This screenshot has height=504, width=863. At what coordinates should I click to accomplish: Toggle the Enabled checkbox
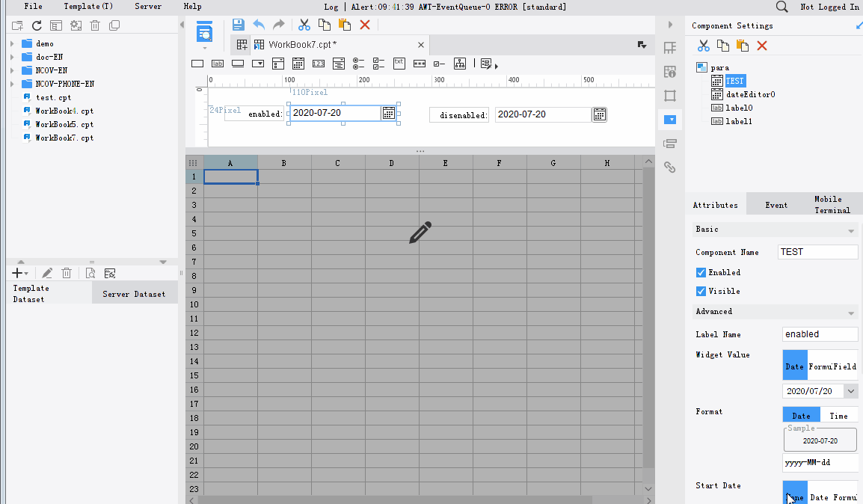click(701, 272)
